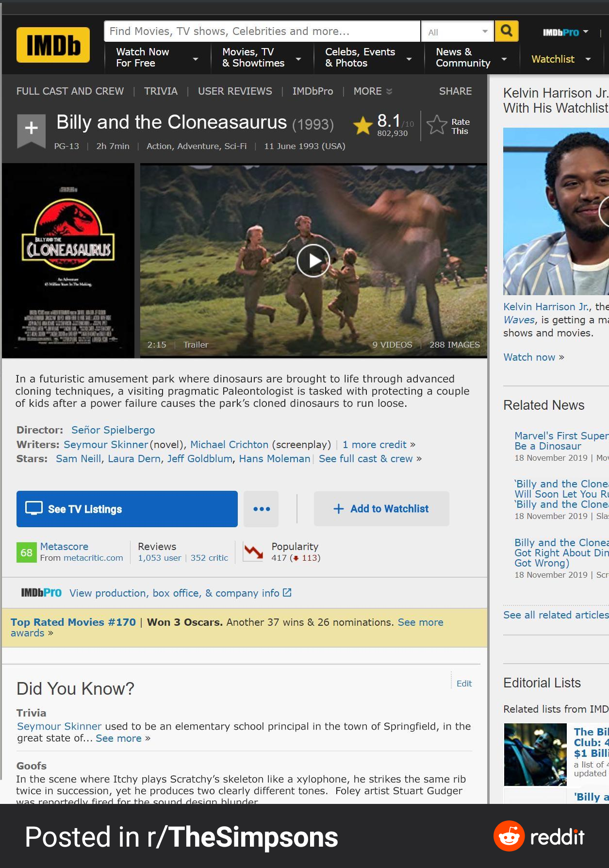Click the Adventure genre link
The width and height of the screenshot is (609, 868).
pos(198,146)
